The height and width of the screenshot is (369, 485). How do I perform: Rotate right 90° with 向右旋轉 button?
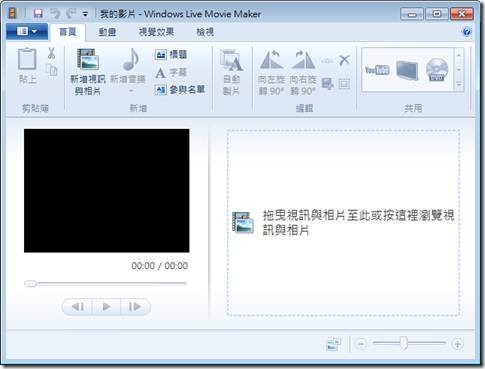303,72
